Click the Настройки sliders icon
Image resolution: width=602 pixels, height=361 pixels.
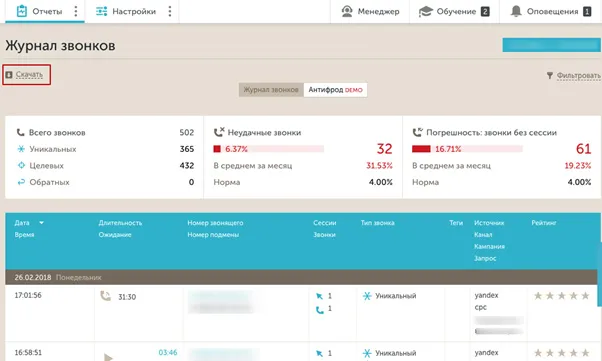coord(101,11)
